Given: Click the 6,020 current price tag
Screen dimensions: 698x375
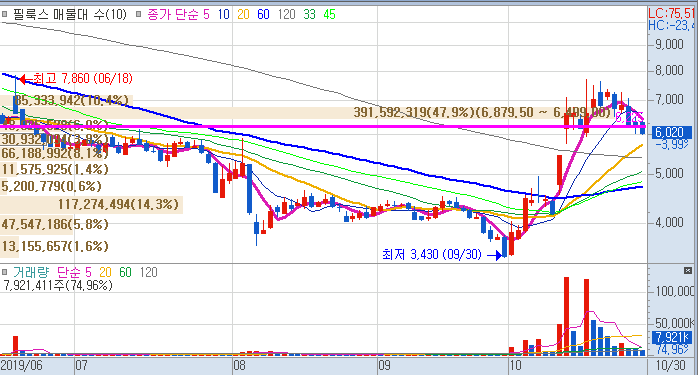Looking at the screenshot, I should click(670, 132).
